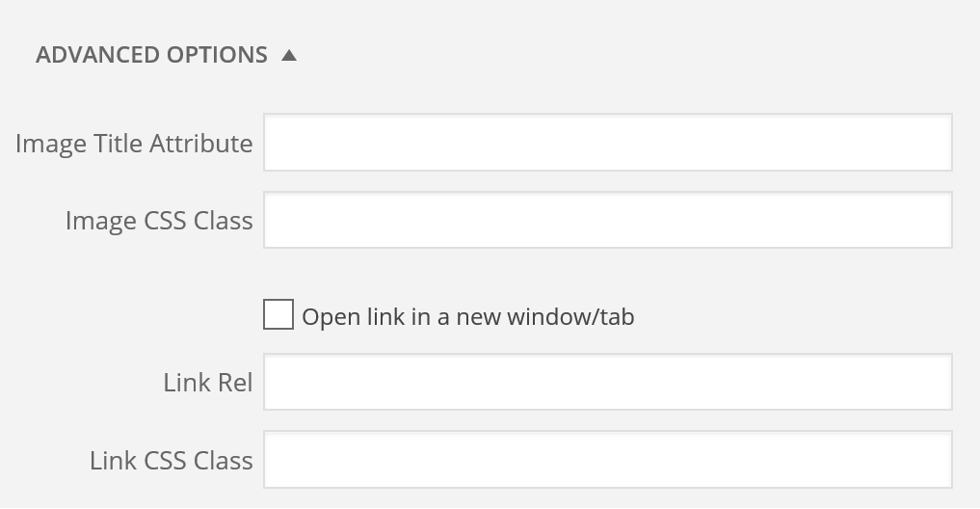
Task: Activate the link rel attribute input box
Action: tap(607, 382)
